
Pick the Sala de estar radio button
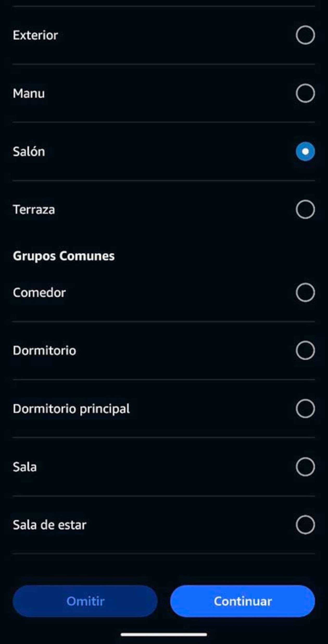click(x=305, y=525)
